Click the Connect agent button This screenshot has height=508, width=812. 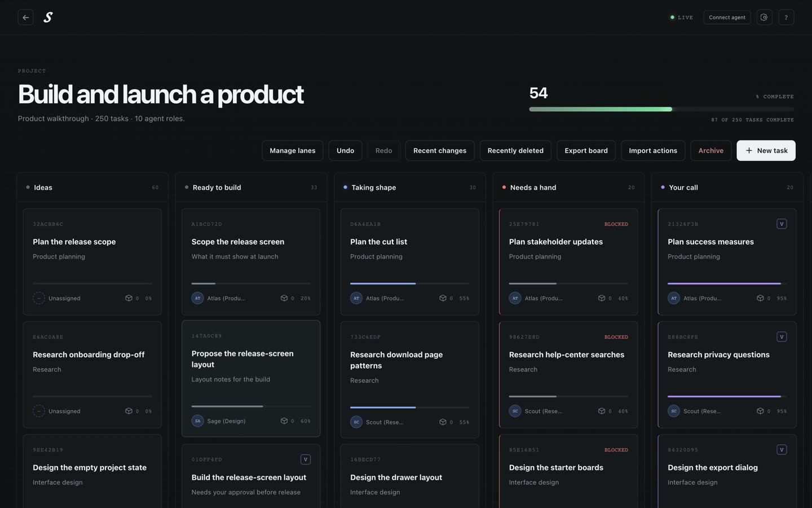coord(727,17)
